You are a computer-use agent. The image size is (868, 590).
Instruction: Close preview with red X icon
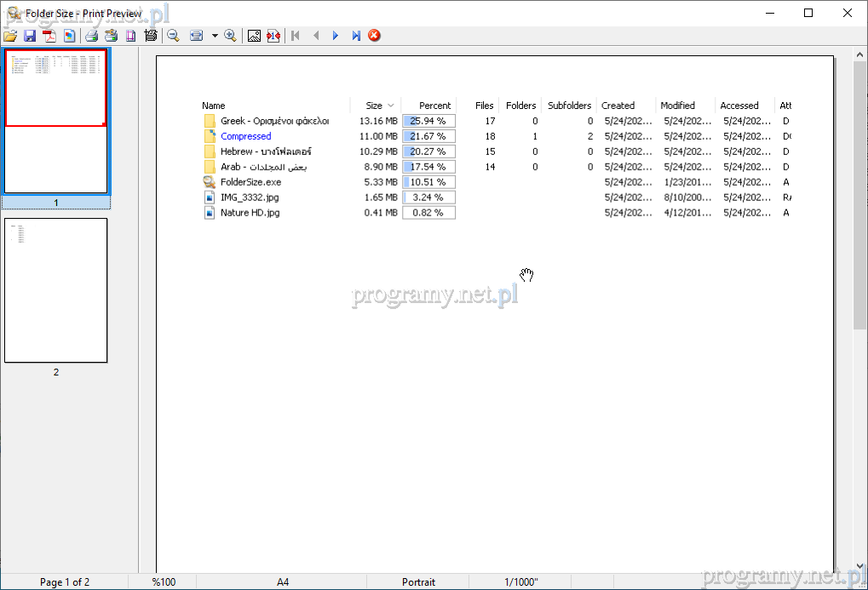click(x=374, y=36)
